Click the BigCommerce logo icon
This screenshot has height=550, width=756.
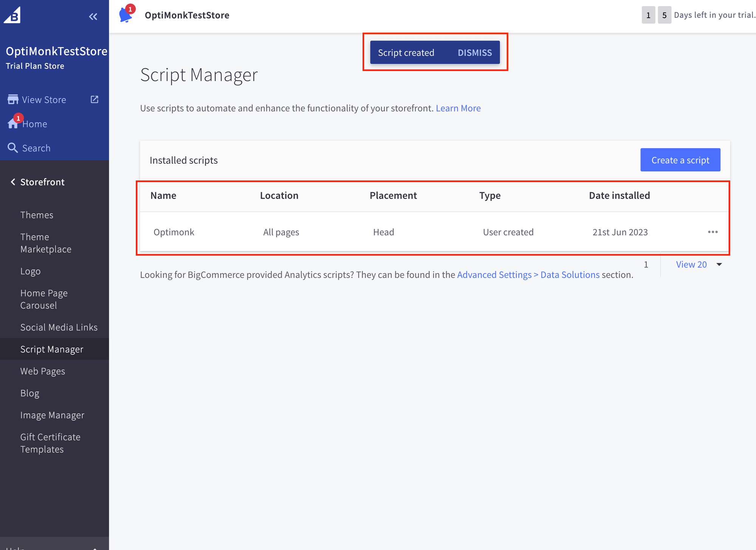[x=12, y=15]
